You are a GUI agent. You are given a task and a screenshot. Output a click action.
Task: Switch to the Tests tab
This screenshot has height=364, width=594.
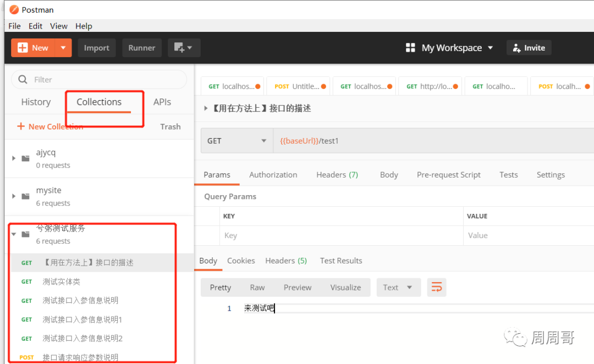coord(508,175)
